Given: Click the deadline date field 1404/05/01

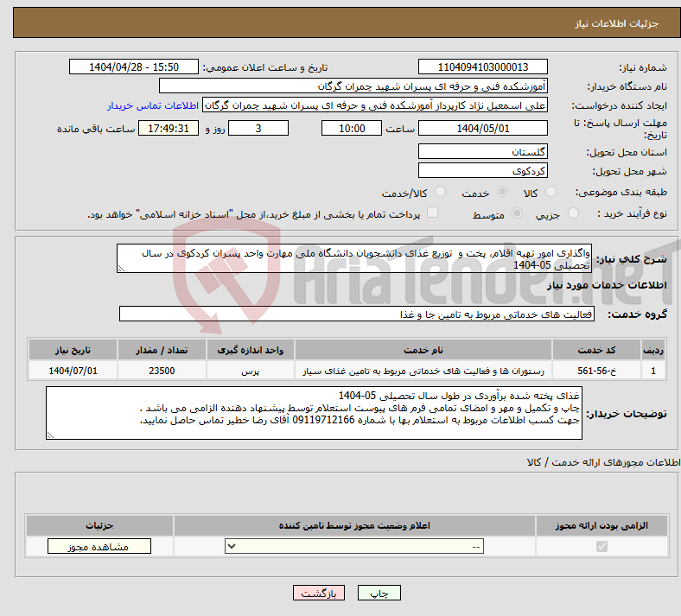Looking at the screenshot, I should 482,128.
